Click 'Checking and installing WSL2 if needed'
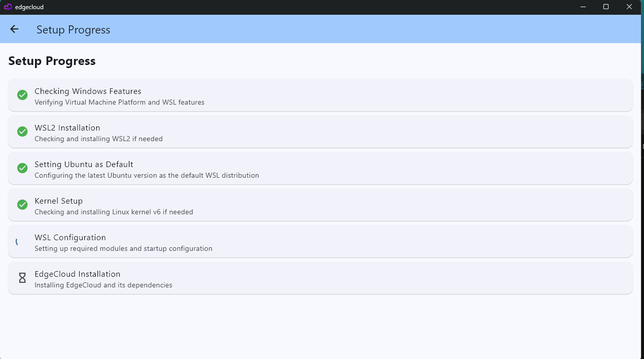 coord(98,139)
